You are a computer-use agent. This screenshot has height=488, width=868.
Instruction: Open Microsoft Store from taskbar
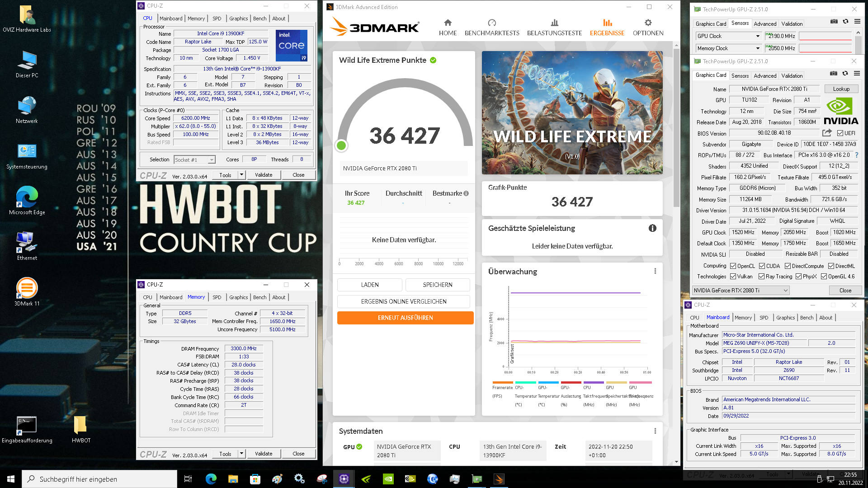[255, 479]
